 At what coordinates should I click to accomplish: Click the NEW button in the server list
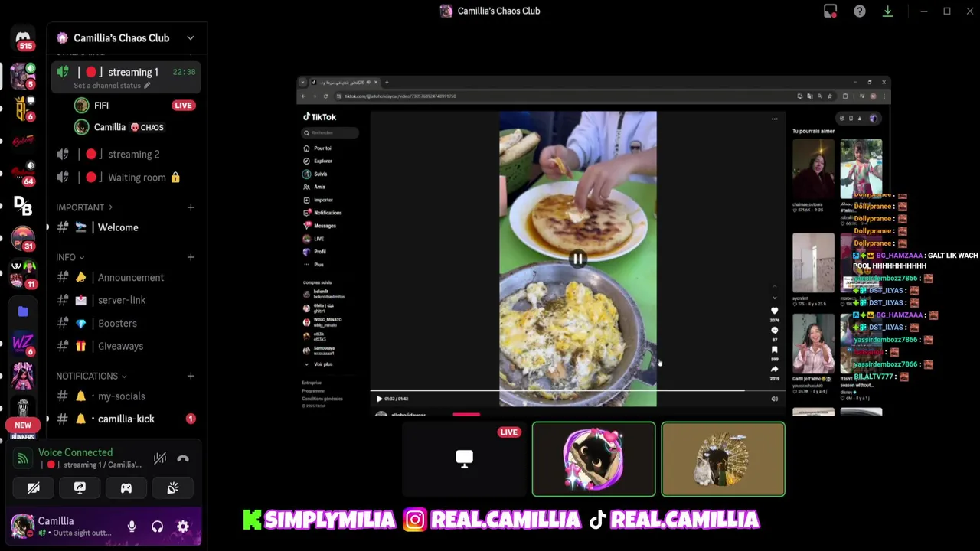(x=23, y=425)
